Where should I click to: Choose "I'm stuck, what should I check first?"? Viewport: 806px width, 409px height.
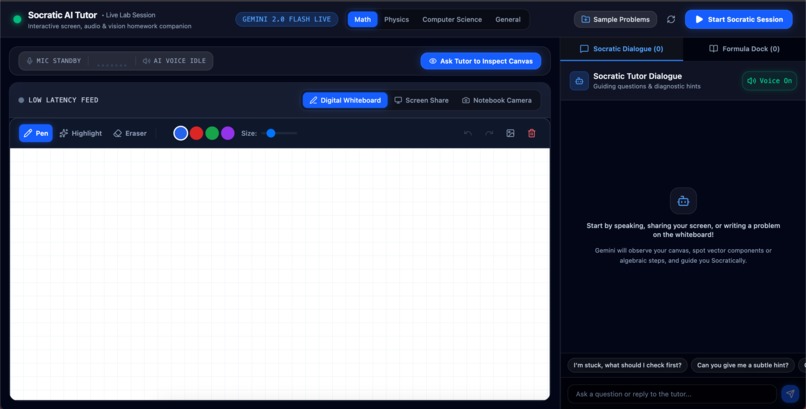(627, 365)
